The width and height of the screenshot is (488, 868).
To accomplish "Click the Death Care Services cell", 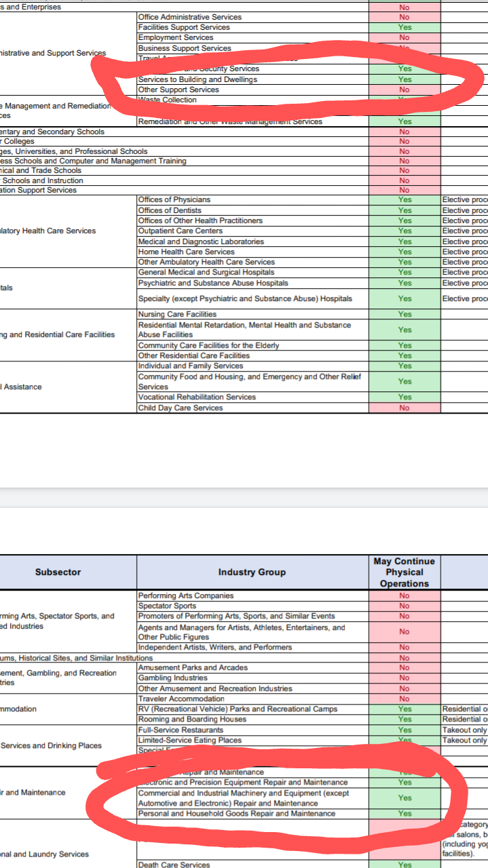I will [x=253, y=865].
